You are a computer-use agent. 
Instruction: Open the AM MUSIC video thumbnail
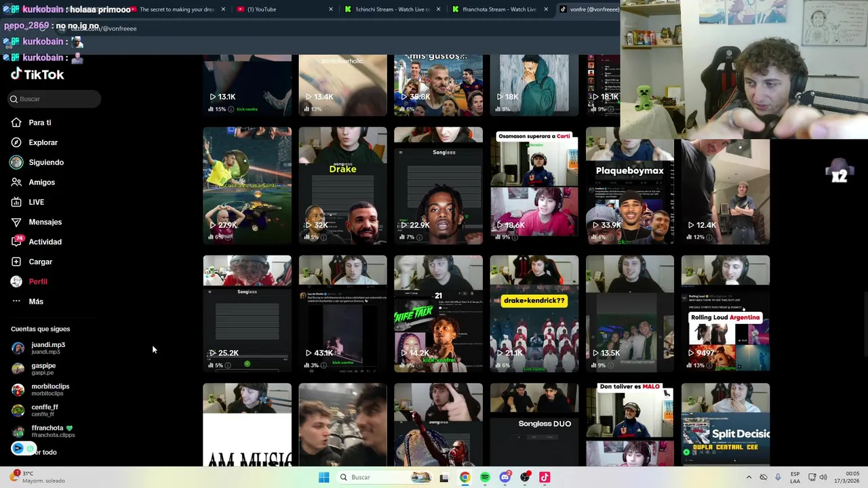click(x=247, y=424)
